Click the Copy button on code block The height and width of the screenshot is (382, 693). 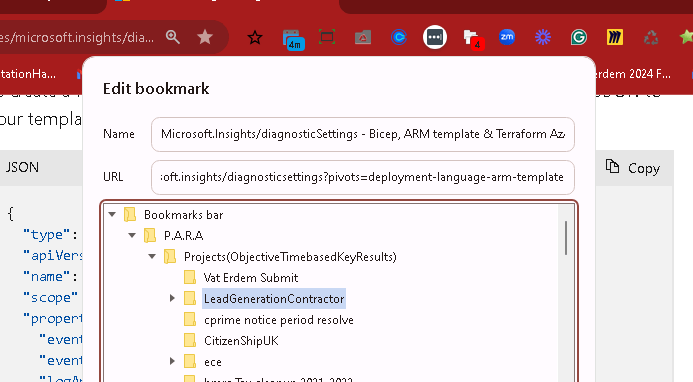tap(632, 168)
